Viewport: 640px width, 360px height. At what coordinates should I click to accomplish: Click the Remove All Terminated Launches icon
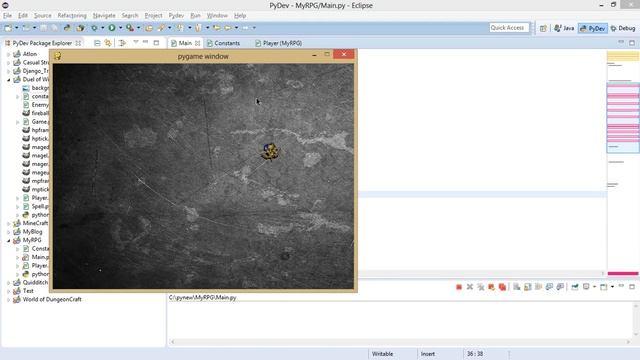pos(481,287)
